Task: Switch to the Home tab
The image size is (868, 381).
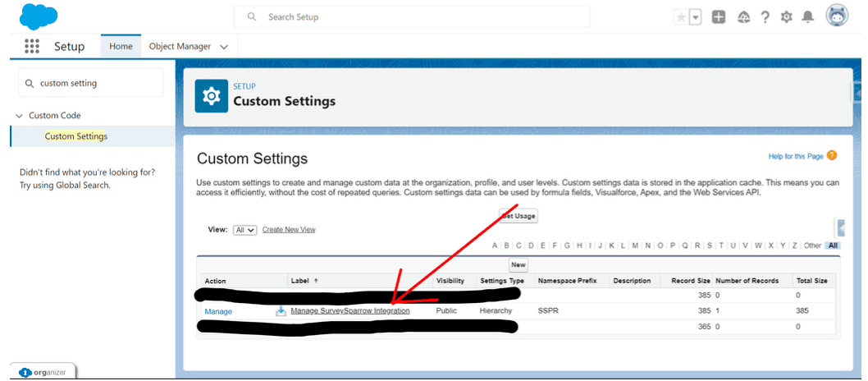Action: 121,47
